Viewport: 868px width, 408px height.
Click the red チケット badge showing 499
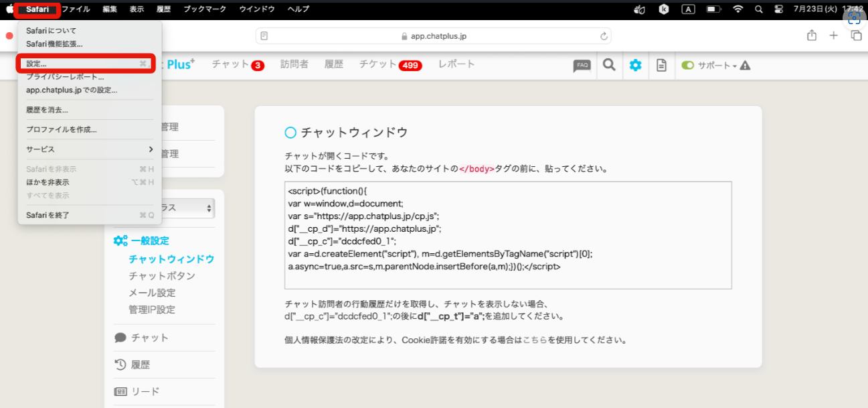point(410,66)
